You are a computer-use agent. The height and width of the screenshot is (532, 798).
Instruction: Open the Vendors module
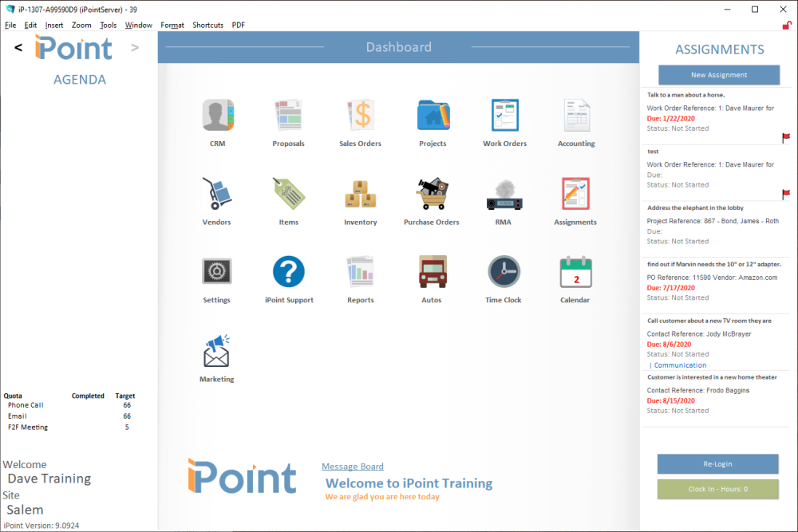216,192
